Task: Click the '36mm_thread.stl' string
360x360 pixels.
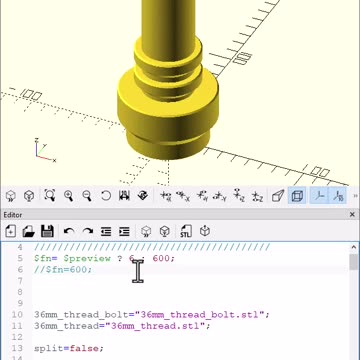Action: [155, 326]
